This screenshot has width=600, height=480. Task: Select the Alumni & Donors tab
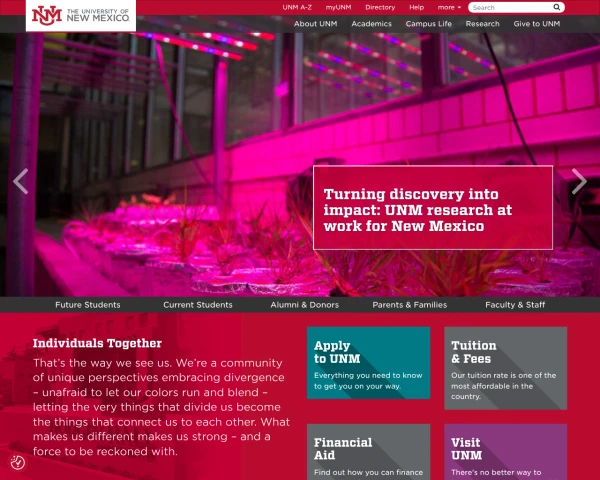(304, 305)
